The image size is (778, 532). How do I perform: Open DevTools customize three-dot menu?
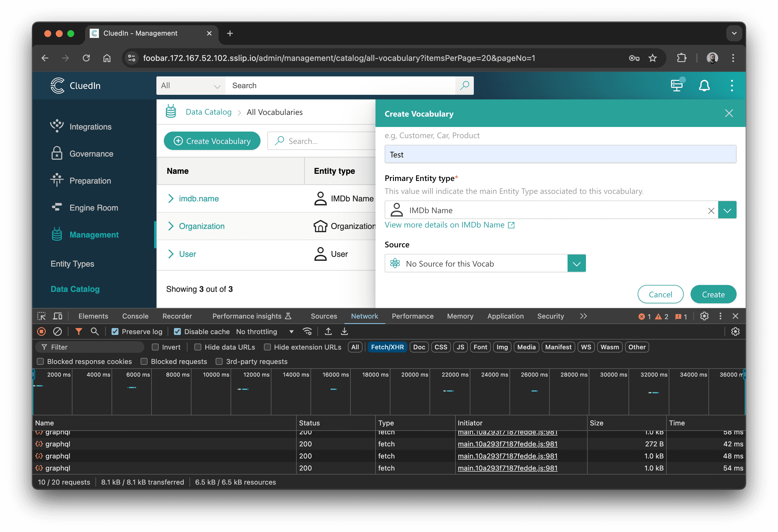pos(720,316)
